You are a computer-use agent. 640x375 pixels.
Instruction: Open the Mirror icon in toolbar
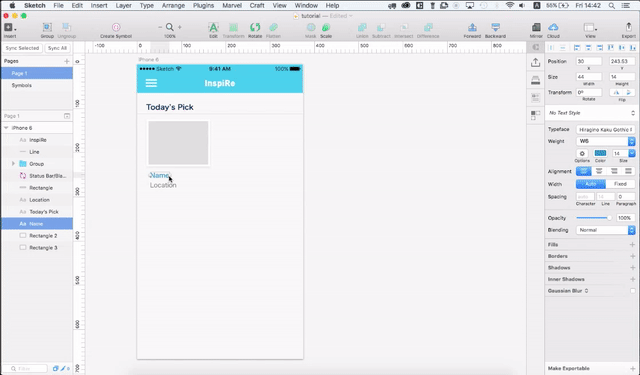pyautogui.click(x=536, y=27)
